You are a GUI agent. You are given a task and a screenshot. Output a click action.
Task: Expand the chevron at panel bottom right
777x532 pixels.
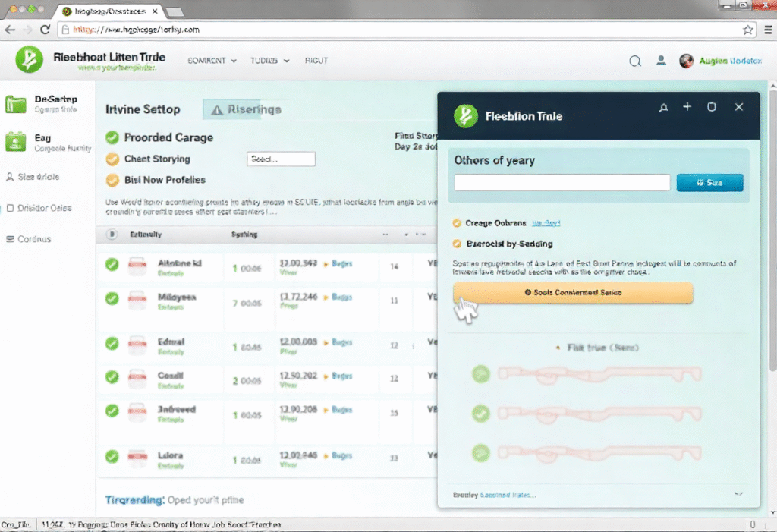(738, 494)
